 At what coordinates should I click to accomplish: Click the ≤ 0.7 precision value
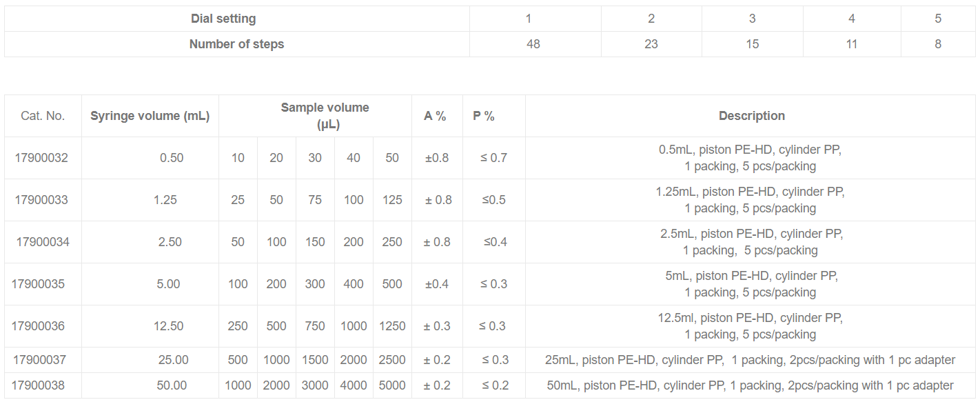pyautogui.click(x=493, y=158)
